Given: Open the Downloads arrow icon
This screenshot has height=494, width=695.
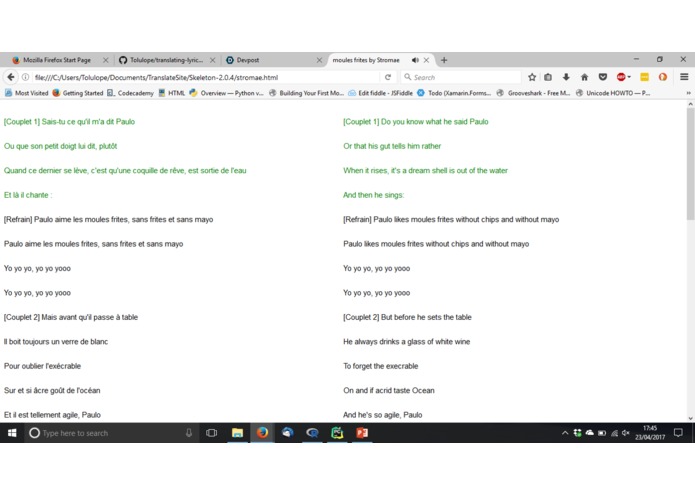Looking at the screenshot, I should [566, 77].
